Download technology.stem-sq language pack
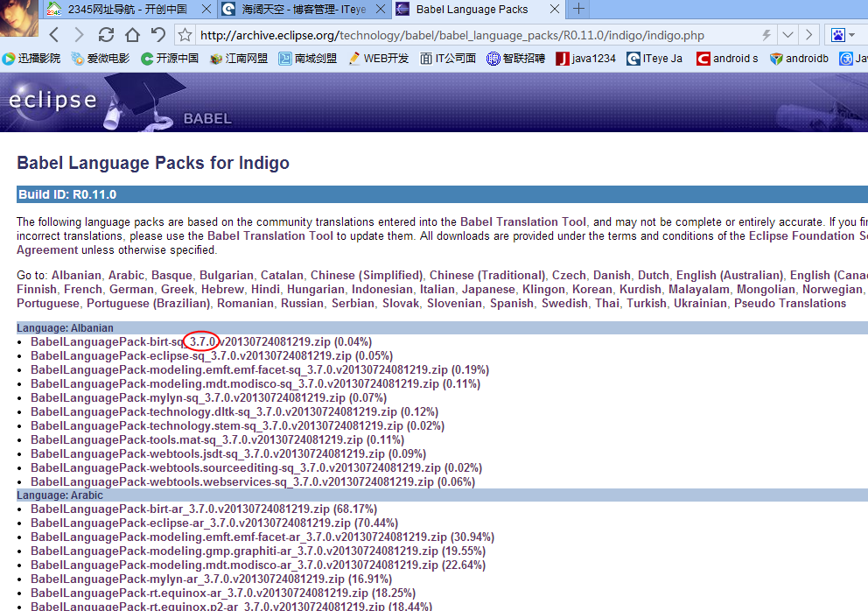Image resolution: width=868 pixels, height=611 pixels. (216, 425)
